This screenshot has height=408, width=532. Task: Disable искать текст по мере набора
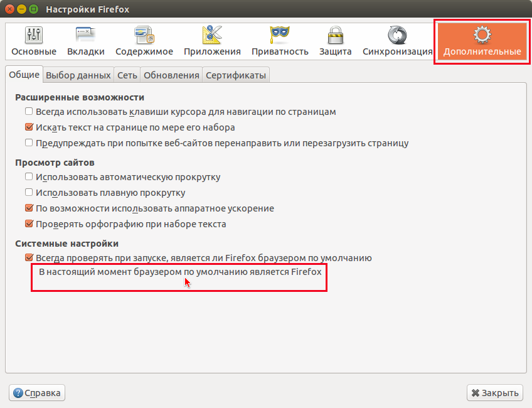pyautogui.click(x=28, y=127)
